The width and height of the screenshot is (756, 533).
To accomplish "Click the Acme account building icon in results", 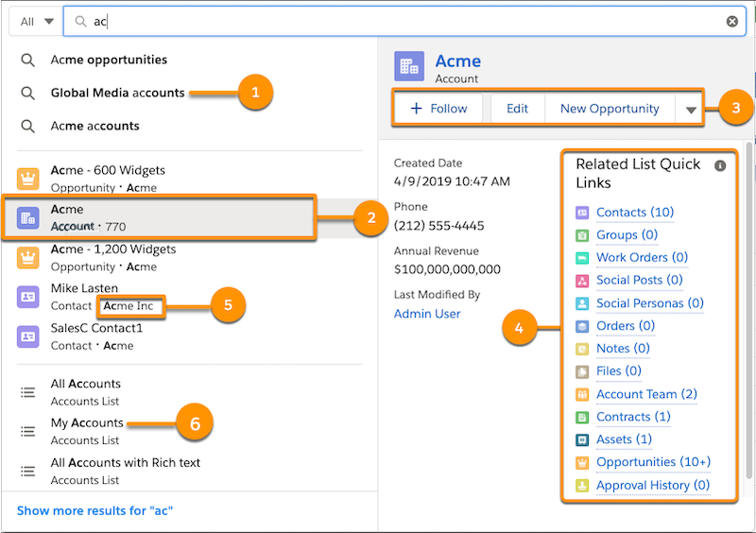I will (28, 218).
